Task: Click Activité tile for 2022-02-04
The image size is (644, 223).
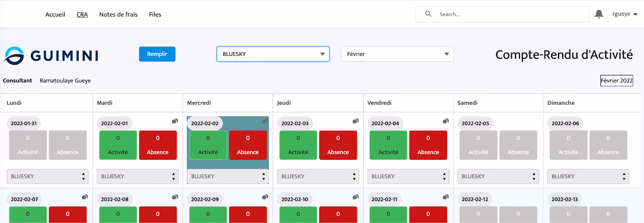Action: [x=388, y=145]
